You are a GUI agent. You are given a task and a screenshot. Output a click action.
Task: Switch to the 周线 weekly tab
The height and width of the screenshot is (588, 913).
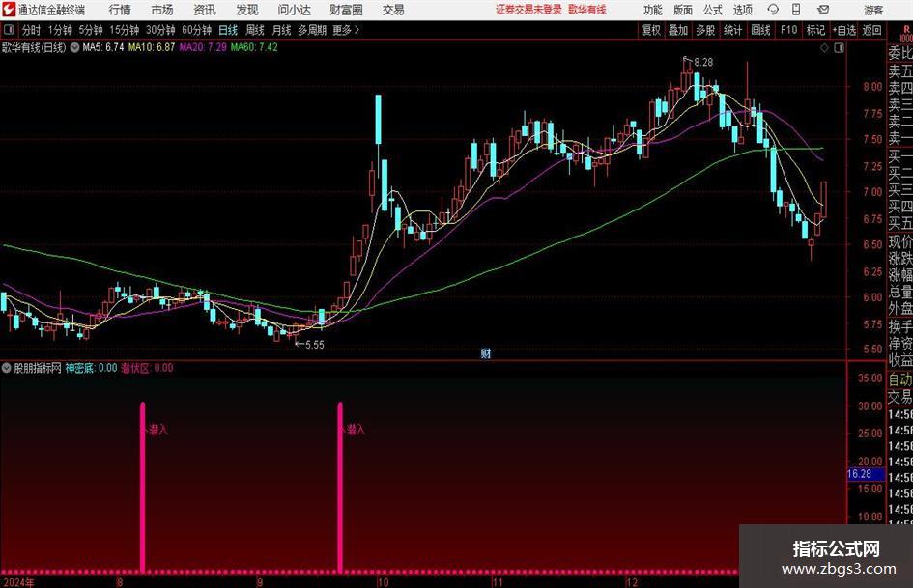254,30
